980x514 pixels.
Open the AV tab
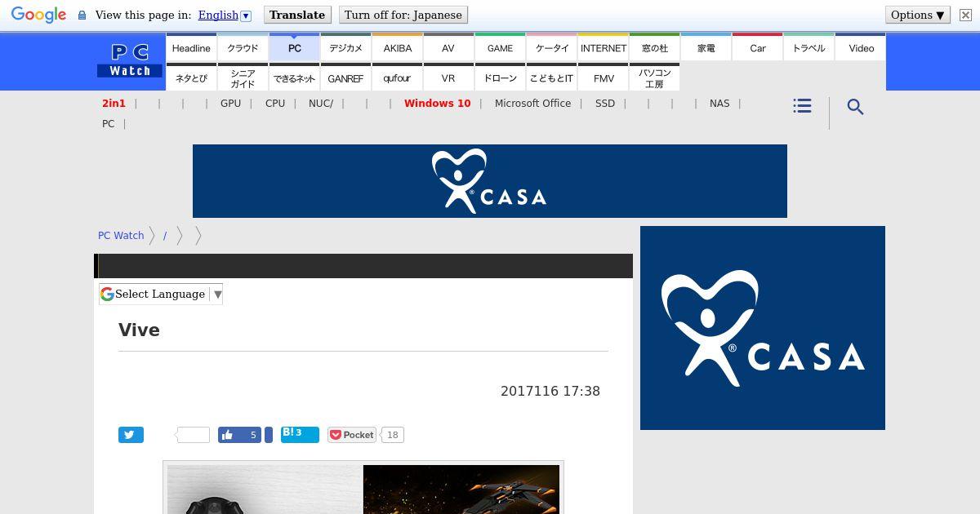[x=448, y=48]
